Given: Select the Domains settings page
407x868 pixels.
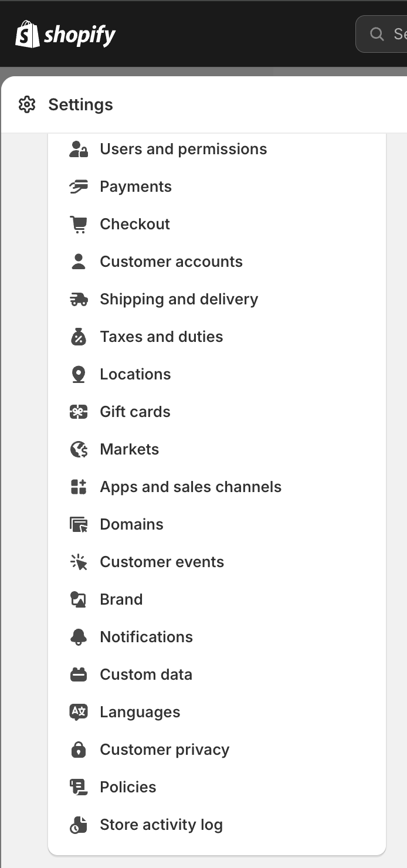Looking at the screenshot, I should coord(131,524).
